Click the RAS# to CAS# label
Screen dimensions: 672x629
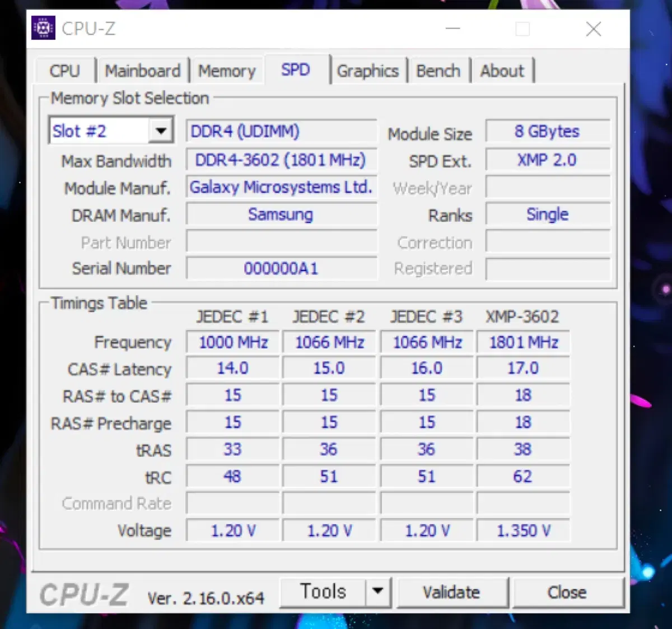coord(117,397)
